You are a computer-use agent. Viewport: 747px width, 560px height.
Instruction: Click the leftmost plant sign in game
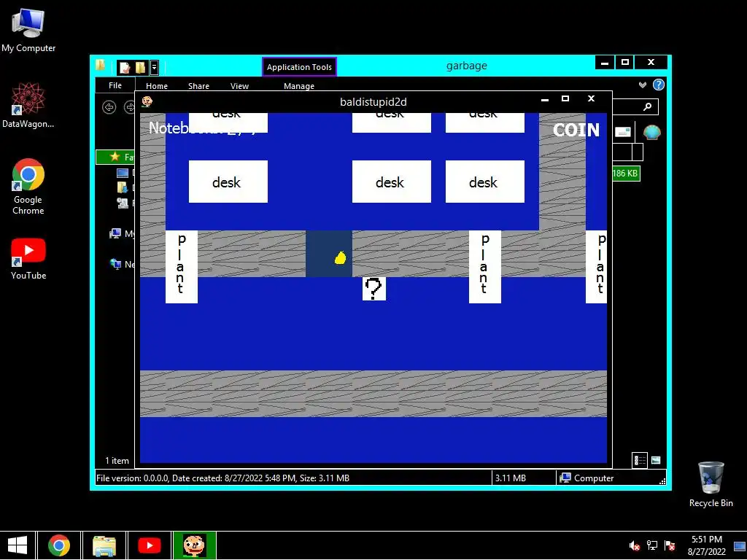[182, 267]
